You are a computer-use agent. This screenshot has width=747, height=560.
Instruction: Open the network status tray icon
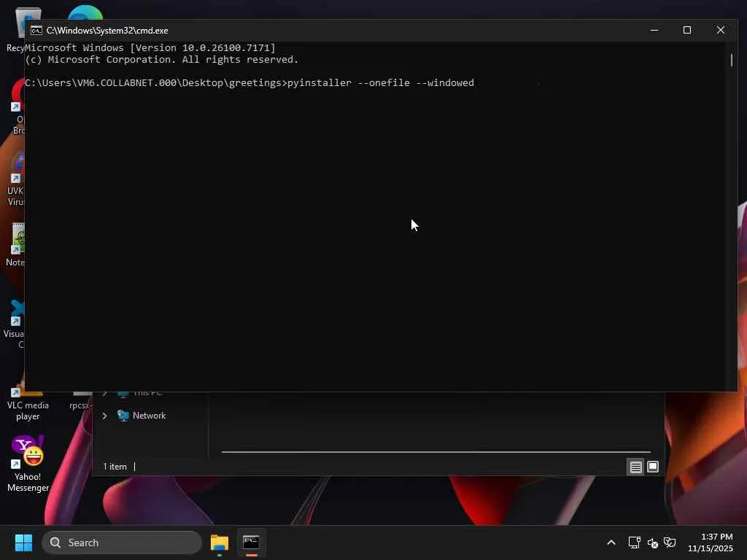[x=634, y=542]
